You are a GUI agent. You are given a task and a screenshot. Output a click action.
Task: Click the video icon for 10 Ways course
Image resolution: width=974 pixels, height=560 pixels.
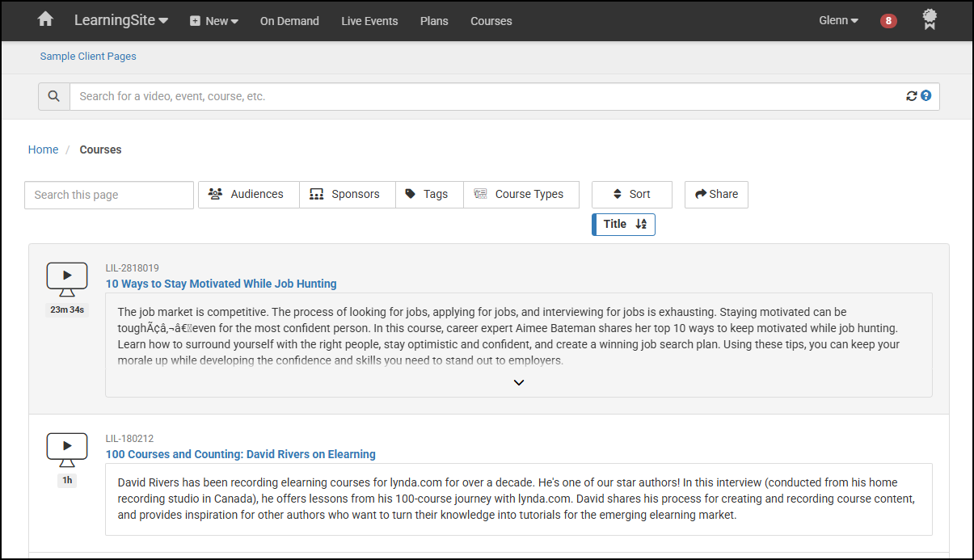[67, 279]
